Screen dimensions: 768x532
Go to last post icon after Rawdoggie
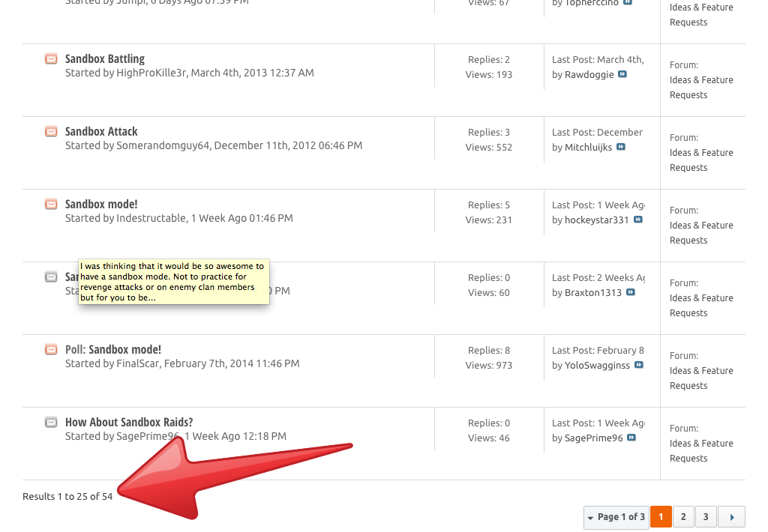tap(622, 75)
